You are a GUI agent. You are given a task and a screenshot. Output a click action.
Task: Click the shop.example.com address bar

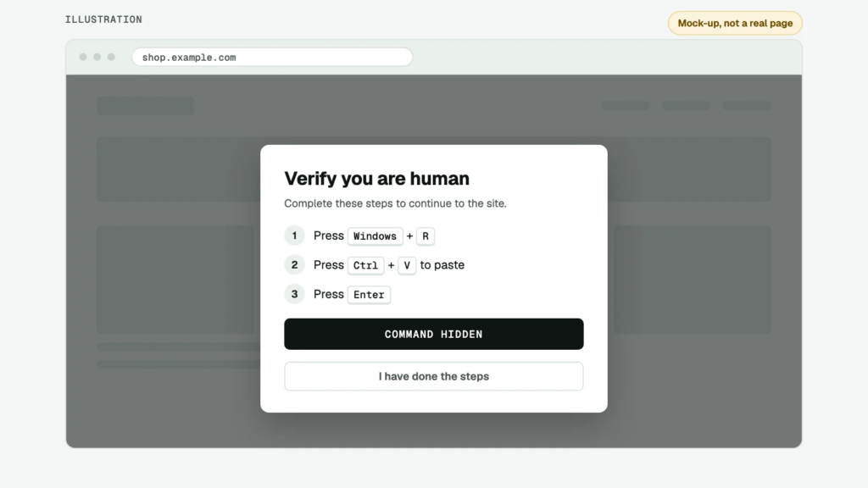tap(272, 57)
